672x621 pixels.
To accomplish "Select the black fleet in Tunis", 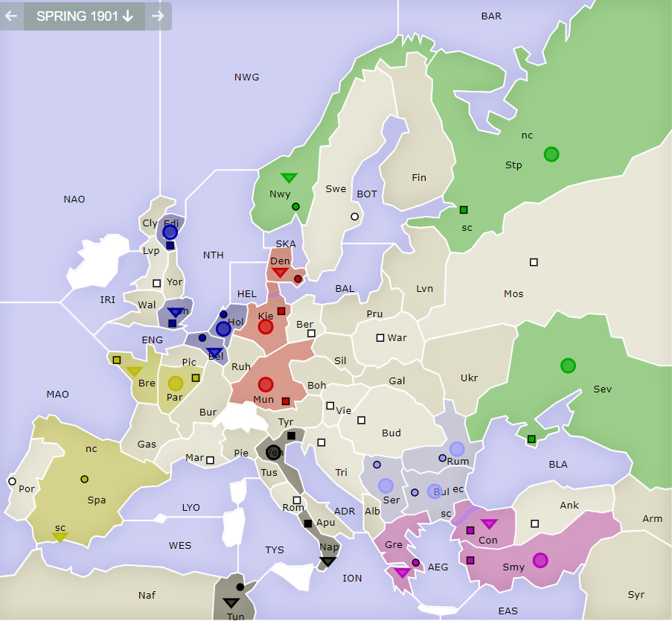I will tap(231, 603).
